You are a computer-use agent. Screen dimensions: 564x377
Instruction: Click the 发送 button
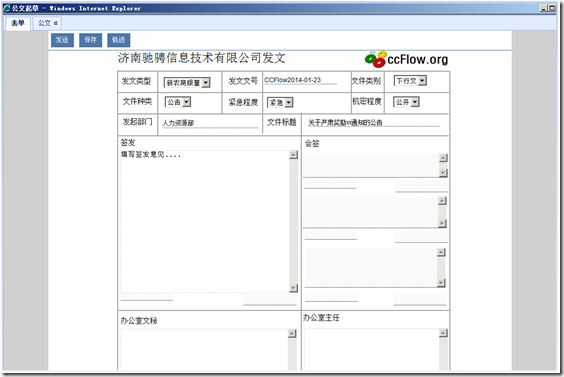pos(62,40)
